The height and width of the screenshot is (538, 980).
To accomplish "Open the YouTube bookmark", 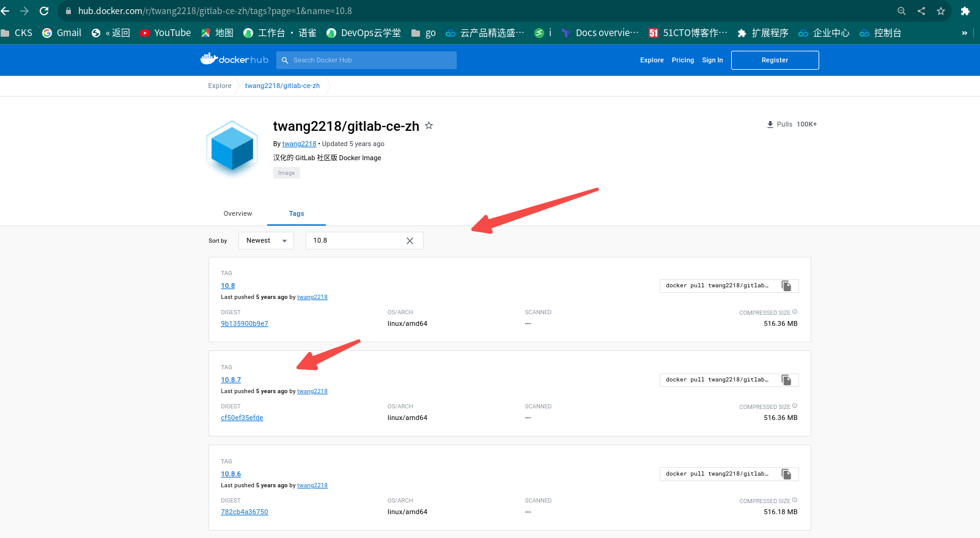I will [x=166, y=33].
